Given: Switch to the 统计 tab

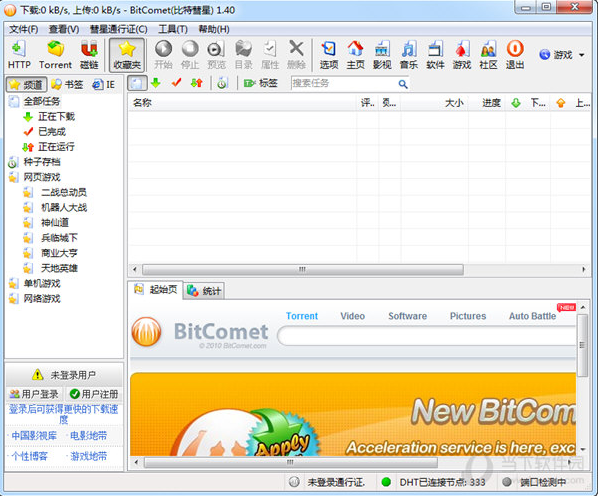Looking at the screenshot, I should point(204,291).
